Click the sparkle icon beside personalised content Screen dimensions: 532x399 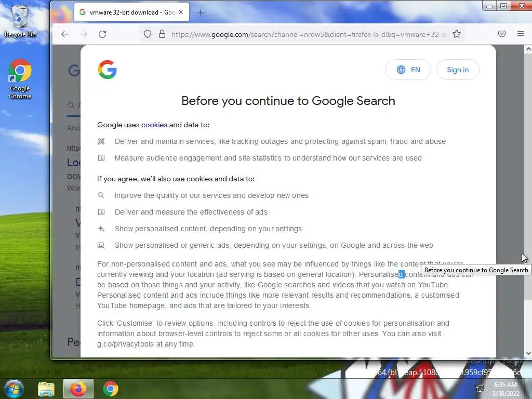click(x=101, y=229)
